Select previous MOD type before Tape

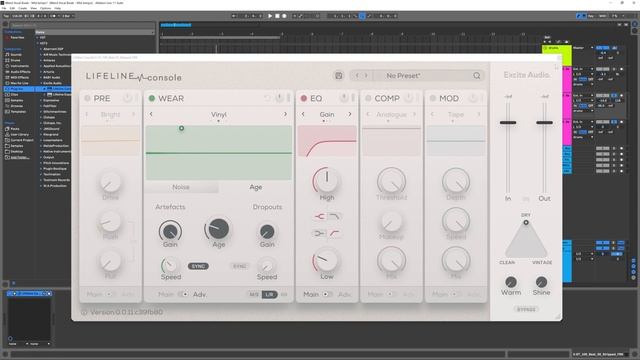tap(432, 114)
